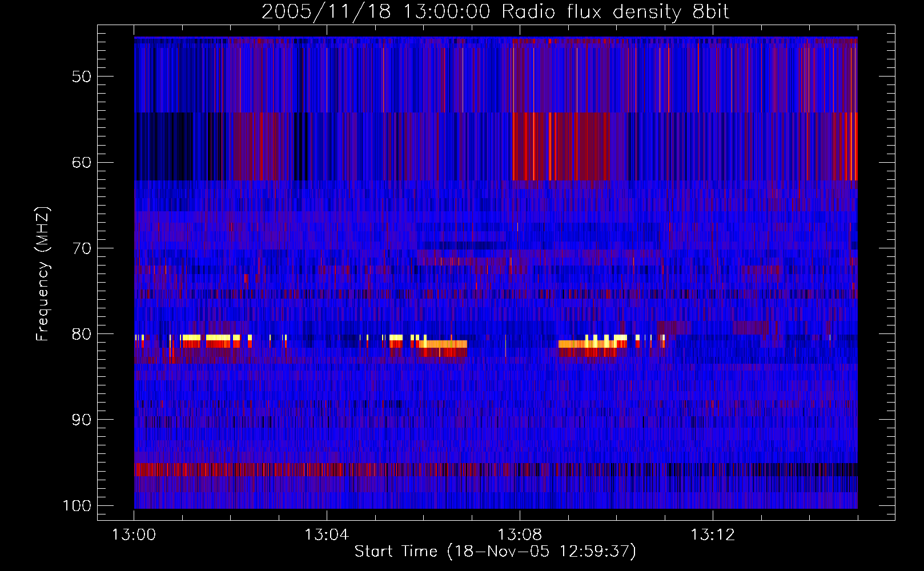This screenshot has height=571, width=924.
Task: Click the '80' frequency tick label
Action: [x=82, y=334]
